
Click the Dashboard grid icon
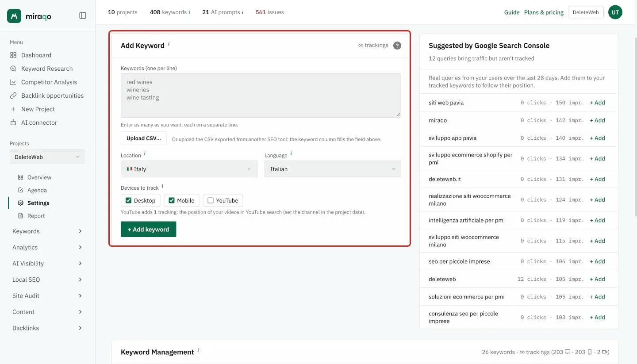click(x=13, y=55)
